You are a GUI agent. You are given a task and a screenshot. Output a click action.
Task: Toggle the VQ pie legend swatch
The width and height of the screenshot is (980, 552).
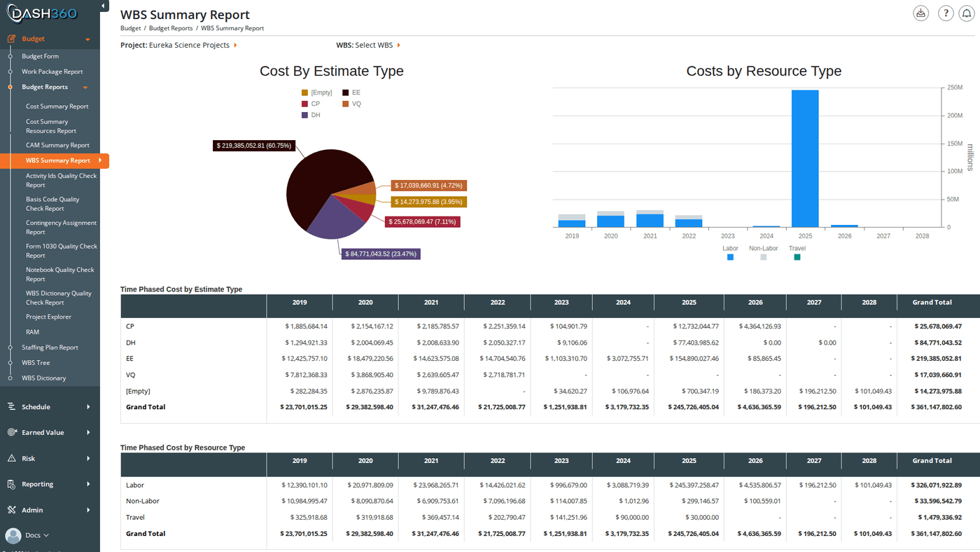[345, 104]
